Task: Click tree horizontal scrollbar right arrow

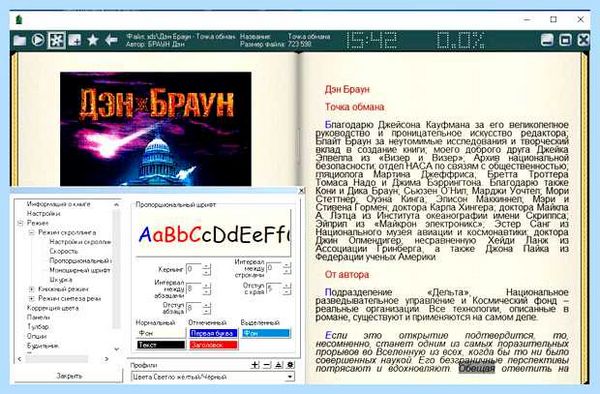Action: pos(106,359)
